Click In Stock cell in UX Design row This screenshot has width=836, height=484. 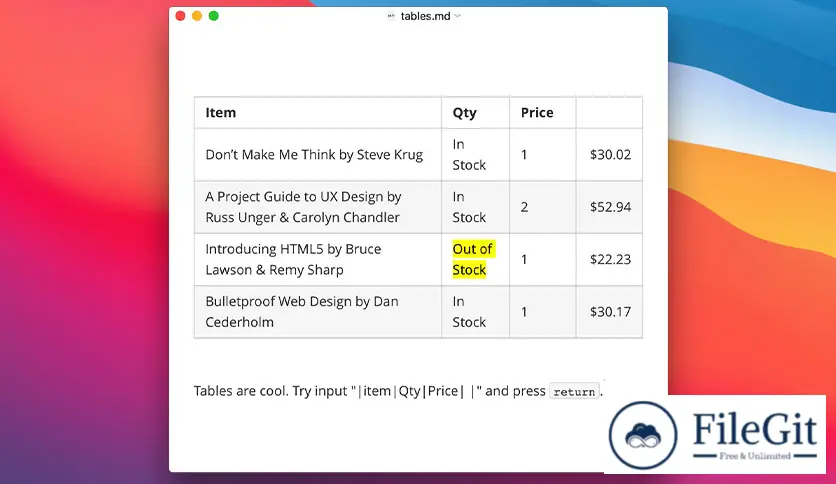click(475, 207)
